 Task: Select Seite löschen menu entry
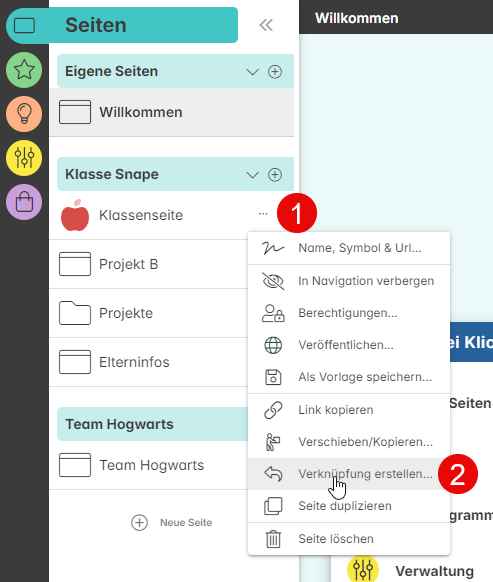tap(349, 539)
